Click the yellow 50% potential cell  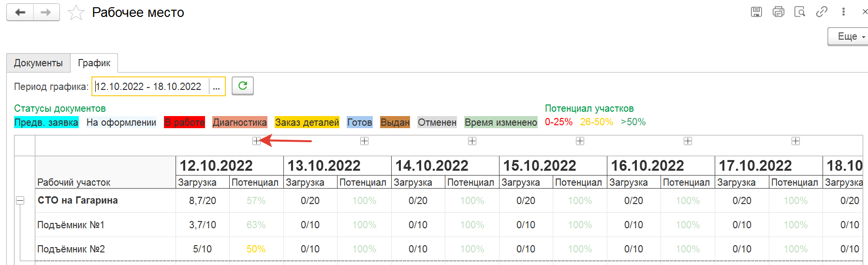coord(256,249)
